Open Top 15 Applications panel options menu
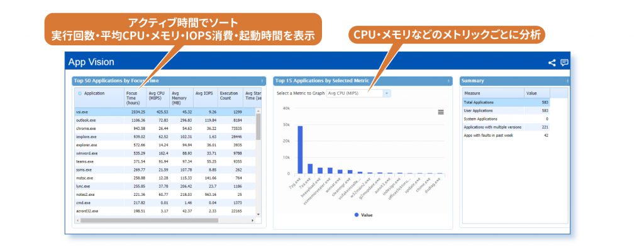The height and width of the screenshot is (248, 644). (x=449, y=81)
